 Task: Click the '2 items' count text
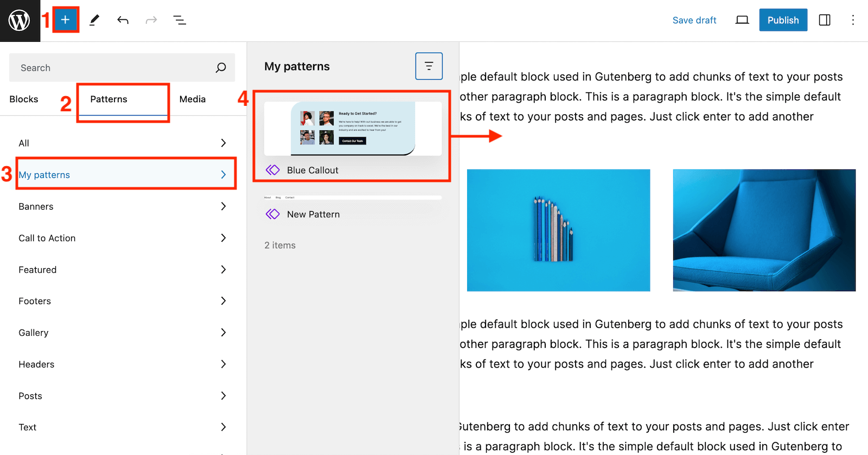[280, 245]
